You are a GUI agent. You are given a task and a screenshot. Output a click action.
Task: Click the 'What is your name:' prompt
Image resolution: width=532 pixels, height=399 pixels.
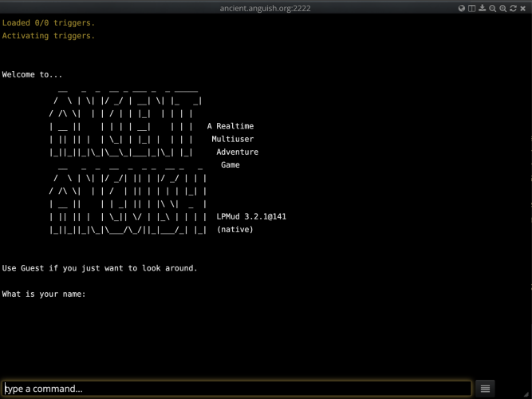[44, 294]
